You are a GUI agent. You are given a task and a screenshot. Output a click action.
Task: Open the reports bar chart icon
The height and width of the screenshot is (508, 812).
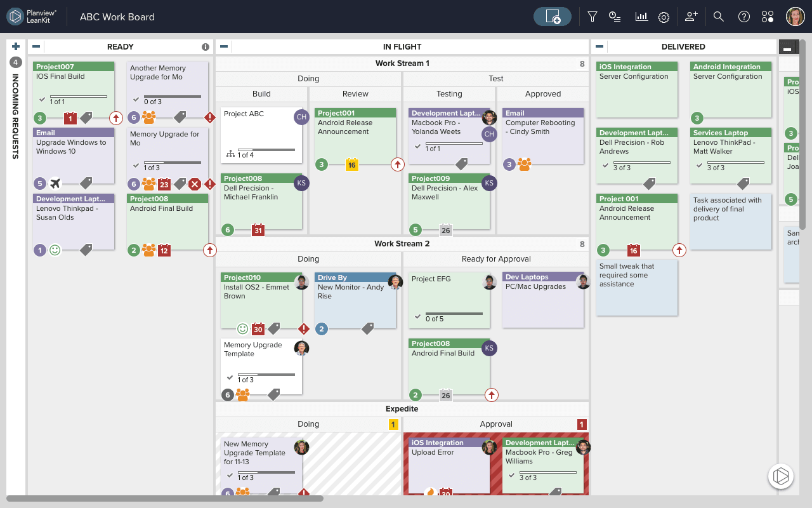pos(641,17)
